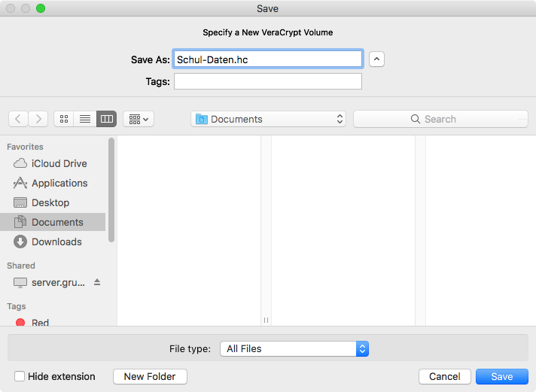Go forward to next folder
536x392 pixels.
(38, 119)
